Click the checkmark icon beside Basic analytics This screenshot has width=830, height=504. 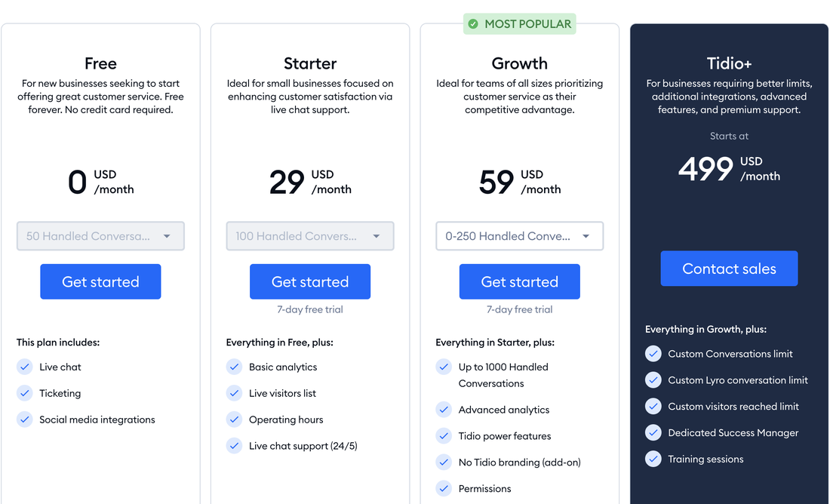coord(234,367)
